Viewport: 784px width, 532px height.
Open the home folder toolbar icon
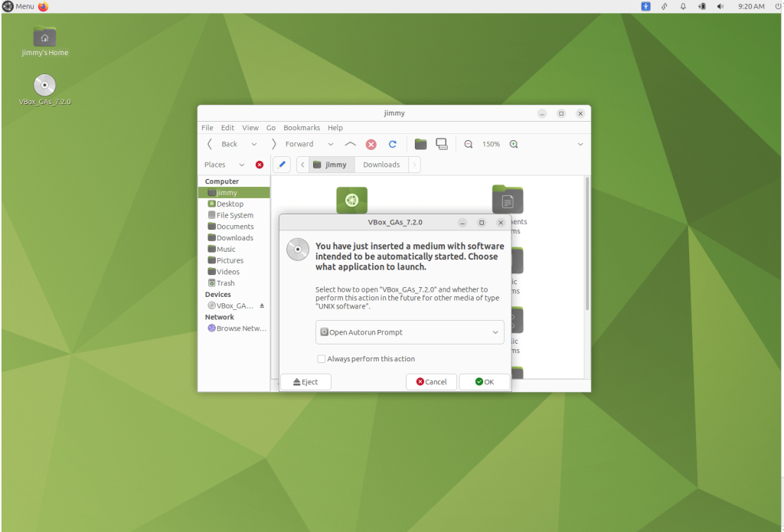(x=420, y=144)
